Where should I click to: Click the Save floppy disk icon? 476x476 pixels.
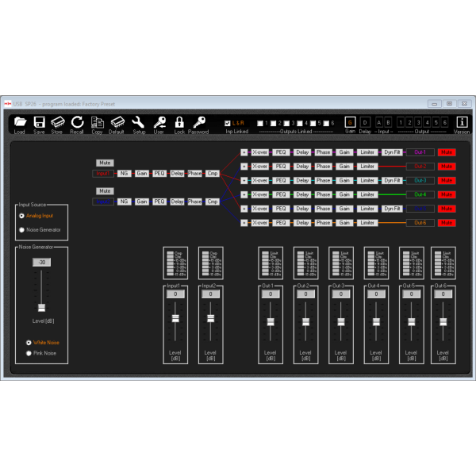[39, 122]
